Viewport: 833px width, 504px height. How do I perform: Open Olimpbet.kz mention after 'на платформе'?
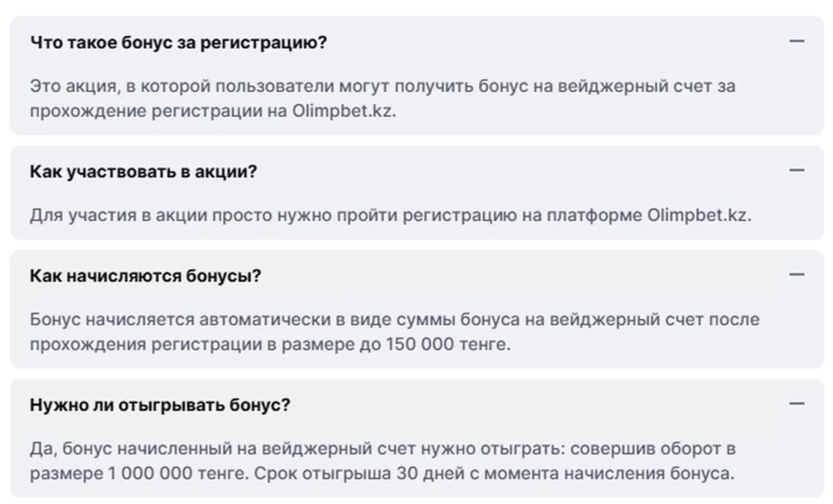tap(699, 215)
